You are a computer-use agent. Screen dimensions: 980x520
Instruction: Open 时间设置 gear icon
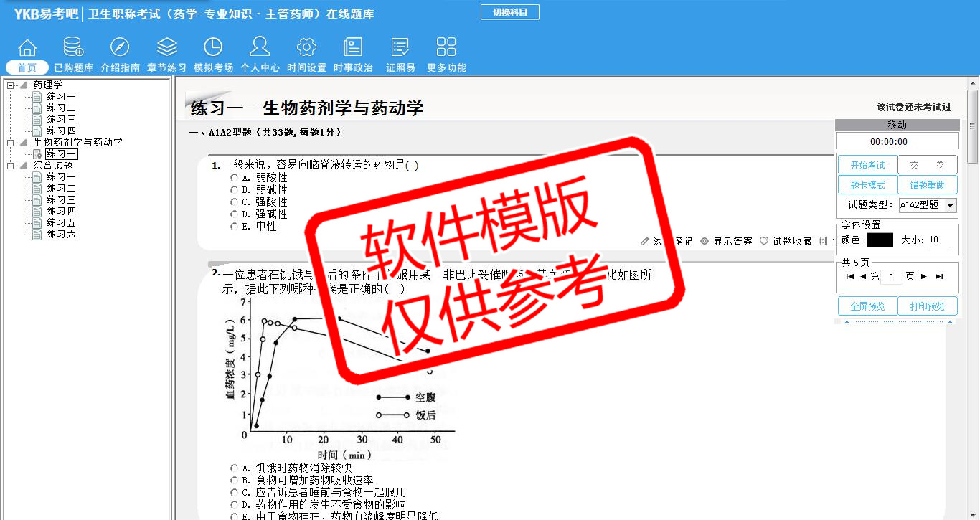[x=306, y=48]
